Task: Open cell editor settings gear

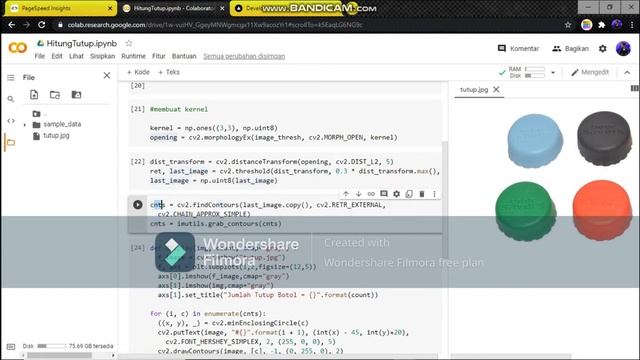Action: (x=396, y=194)
